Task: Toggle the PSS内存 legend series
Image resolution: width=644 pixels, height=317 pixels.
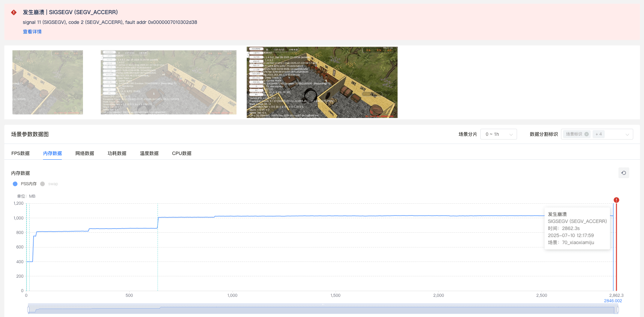Action: pos(25,184)
